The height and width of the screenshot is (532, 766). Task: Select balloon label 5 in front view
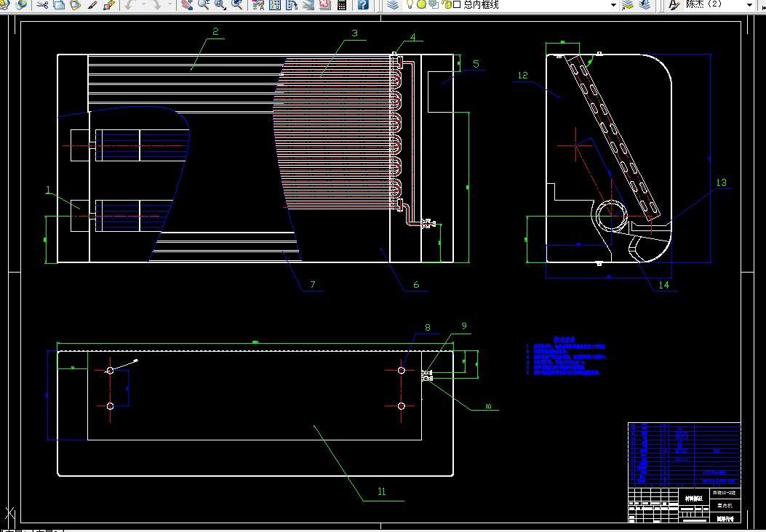click(476, 63)
